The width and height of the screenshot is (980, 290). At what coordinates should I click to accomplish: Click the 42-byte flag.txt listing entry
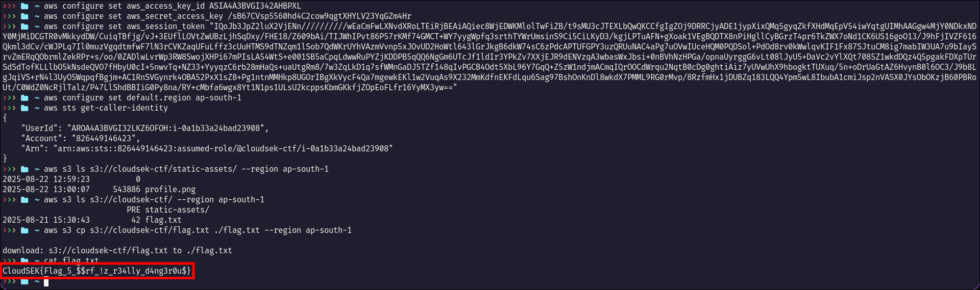(x=163, y=220)
